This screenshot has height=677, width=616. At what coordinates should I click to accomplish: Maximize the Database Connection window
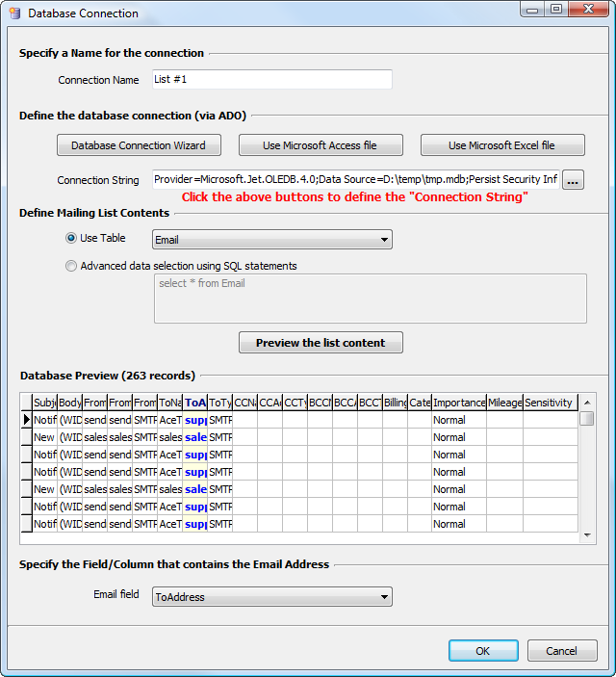(x=556, y=9)
